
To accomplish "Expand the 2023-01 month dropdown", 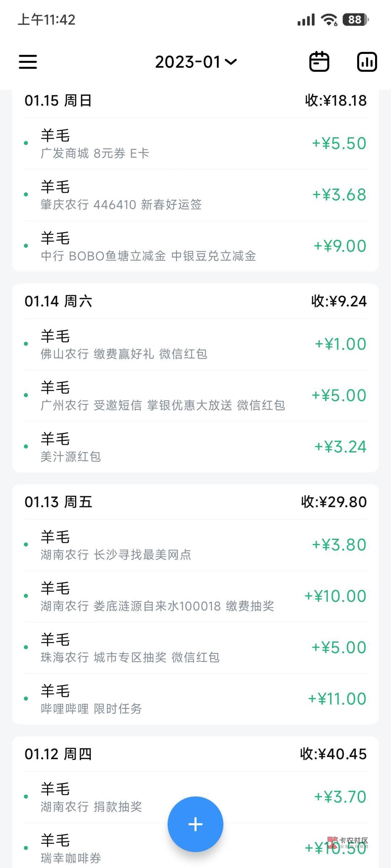I will [x=195, y=62].
